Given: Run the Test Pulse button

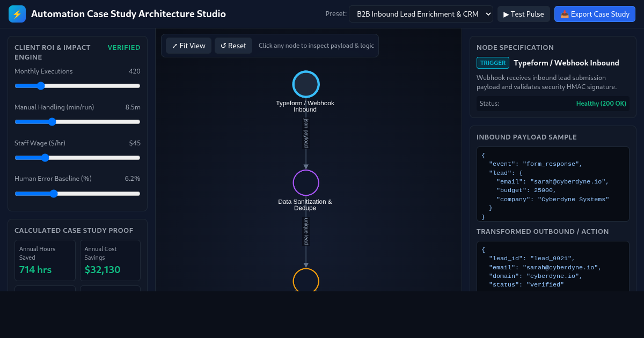Looking at the screenshot, I should pyautogui.click(x=524, y=14).
